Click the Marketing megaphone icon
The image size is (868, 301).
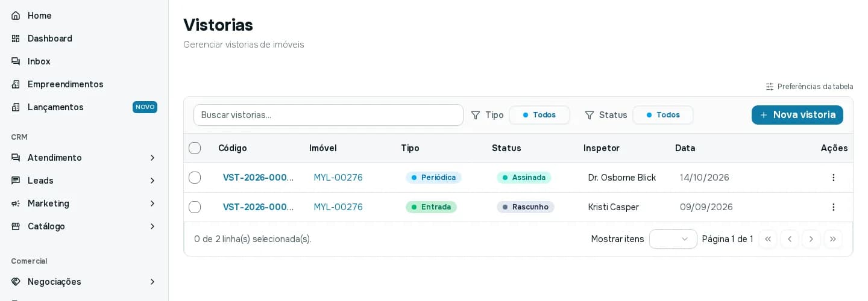pos(16,203)
